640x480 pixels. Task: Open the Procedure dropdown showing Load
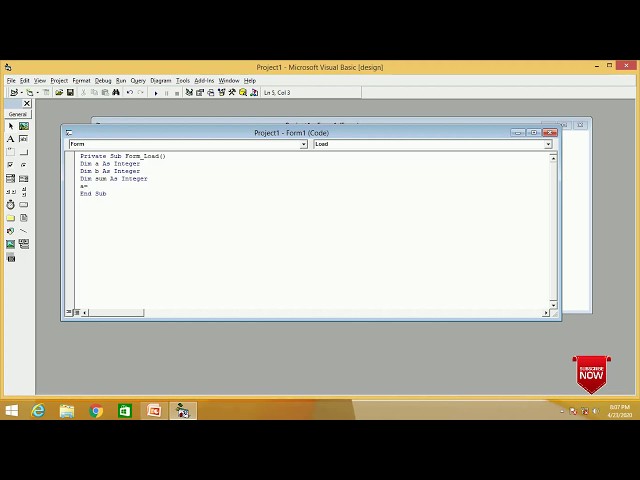click(x=548, y=144)
